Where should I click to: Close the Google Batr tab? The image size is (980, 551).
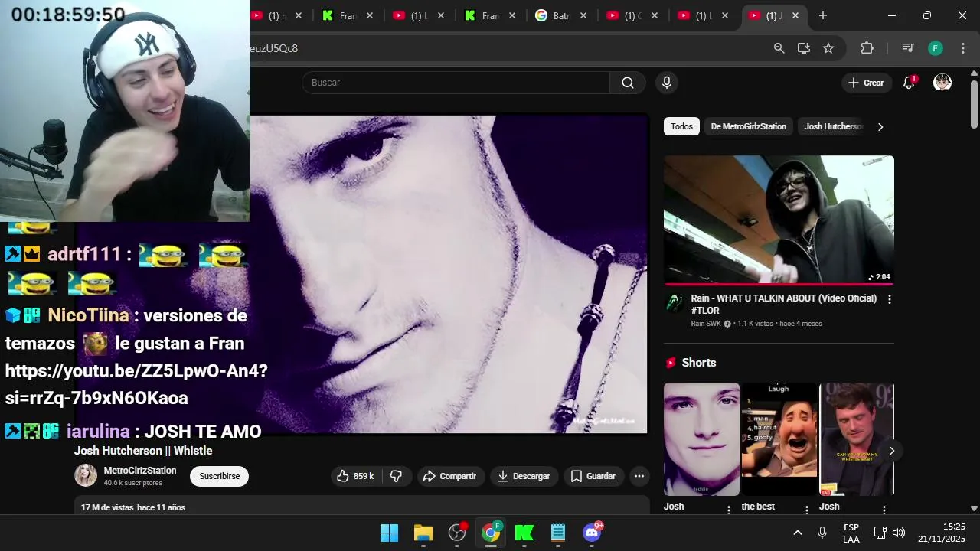coord(583,15)
